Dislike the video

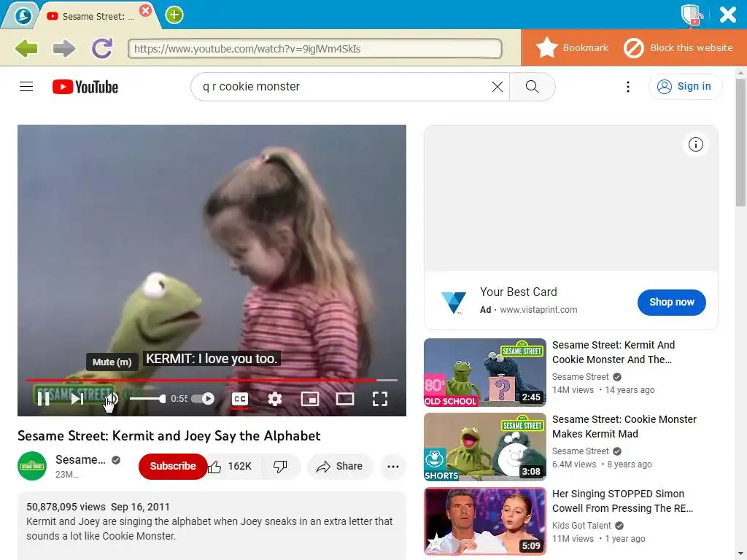[x=281, y=467]
